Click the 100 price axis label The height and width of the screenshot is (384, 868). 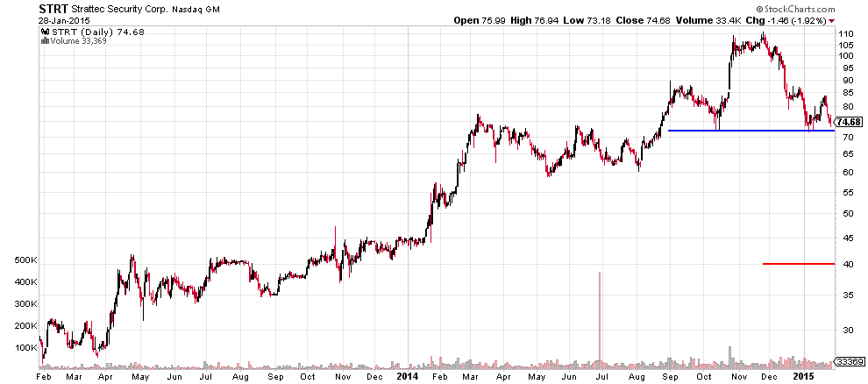pyautogui.click(x=846, y=56)
